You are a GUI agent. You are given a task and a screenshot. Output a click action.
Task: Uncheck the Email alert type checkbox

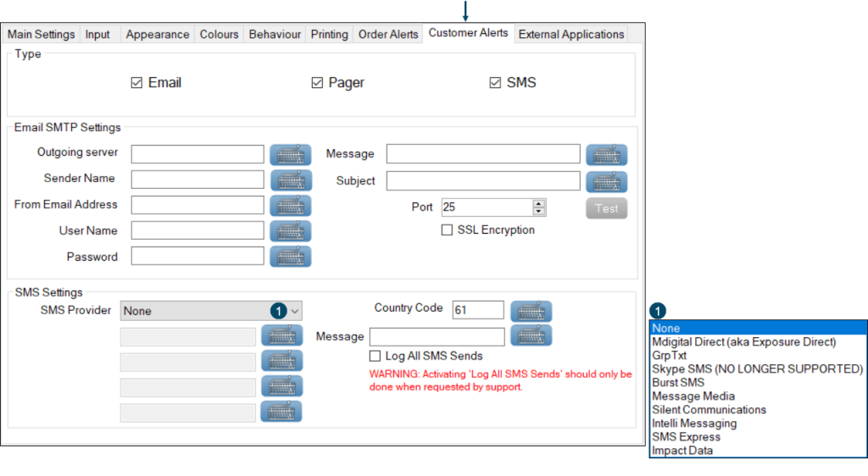point(136,83)
